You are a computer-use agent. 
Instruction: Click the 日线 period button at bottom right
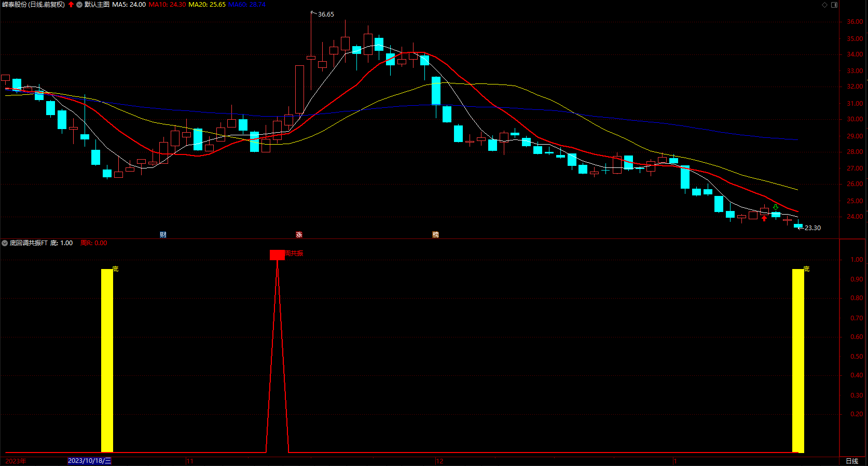[x=852, y=461]
